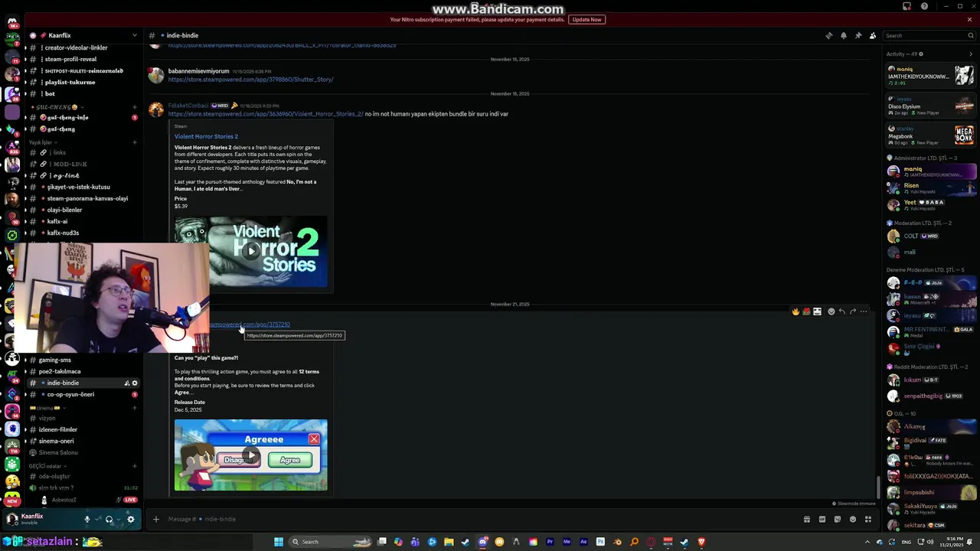Screen dimensions: 980x551
Task: Add a channel to Yayık İşler category
Action: point(135,142)
